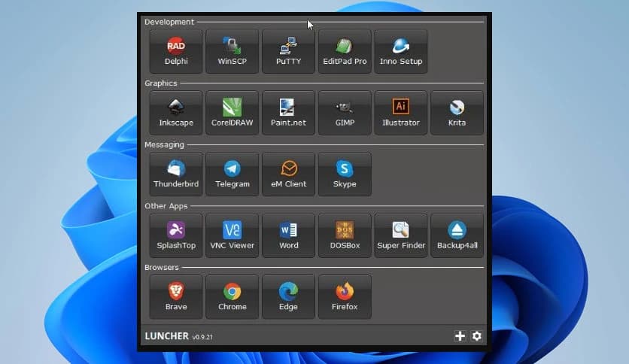Click the Graphics group header

161,83
